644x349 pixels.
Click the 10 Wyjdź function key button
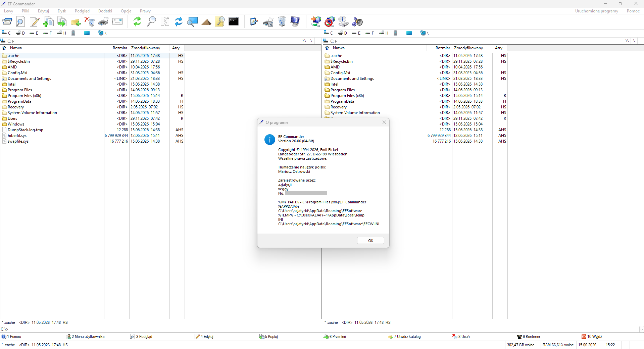(x=592, y=337)
